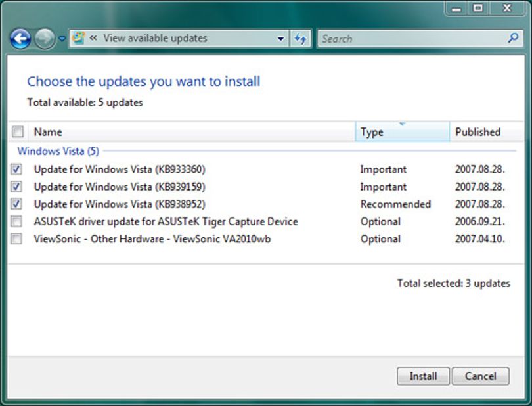532x406 pixels.
Task: Check the ViewSonic VA2010wb update box
Action: 16,238
